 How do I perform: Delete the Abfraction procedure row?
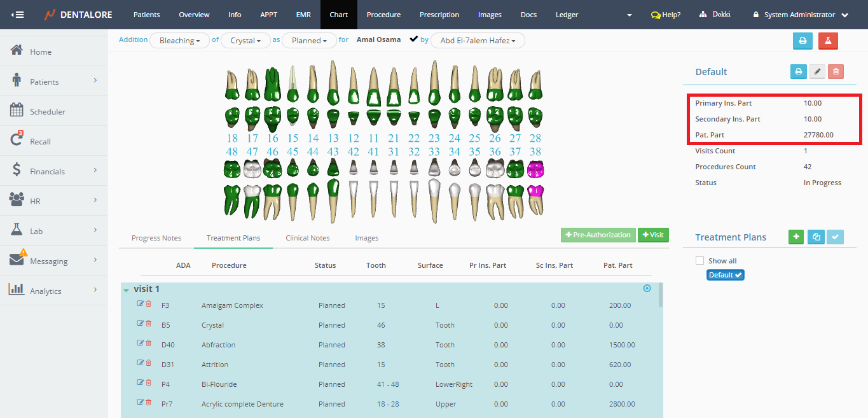[149, 344]
